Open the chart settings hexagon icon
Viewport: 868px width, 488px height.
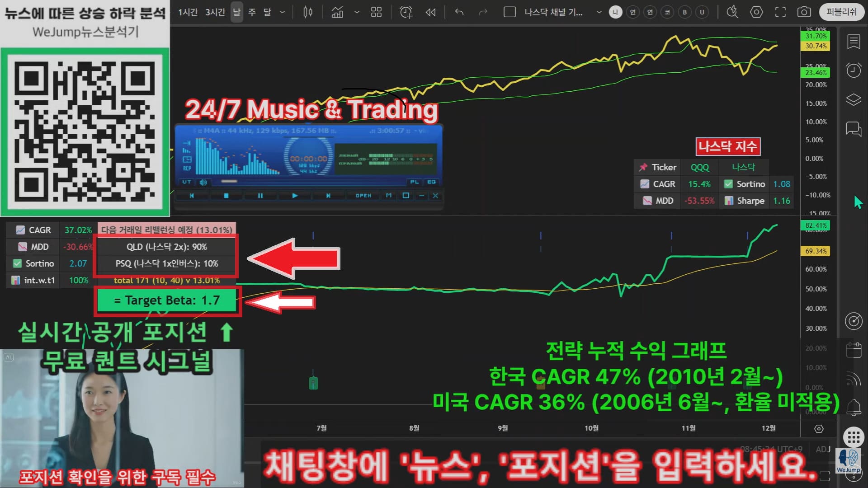756,12
